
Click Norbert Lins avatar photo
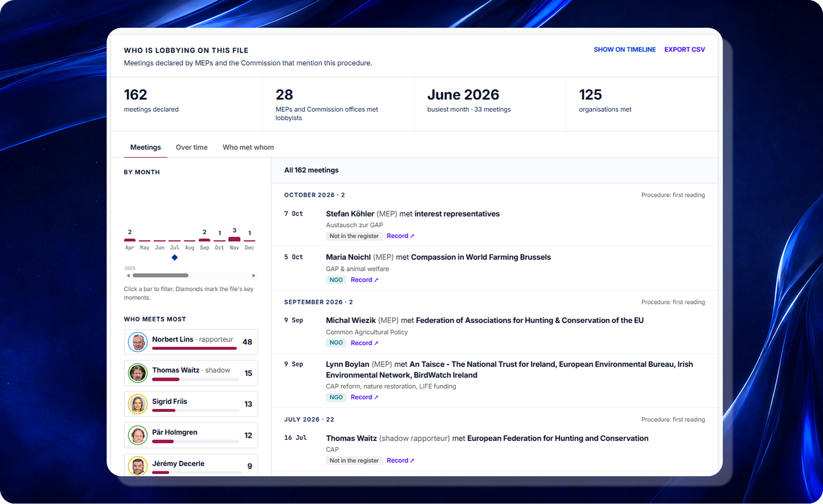(x=138, y=342)
